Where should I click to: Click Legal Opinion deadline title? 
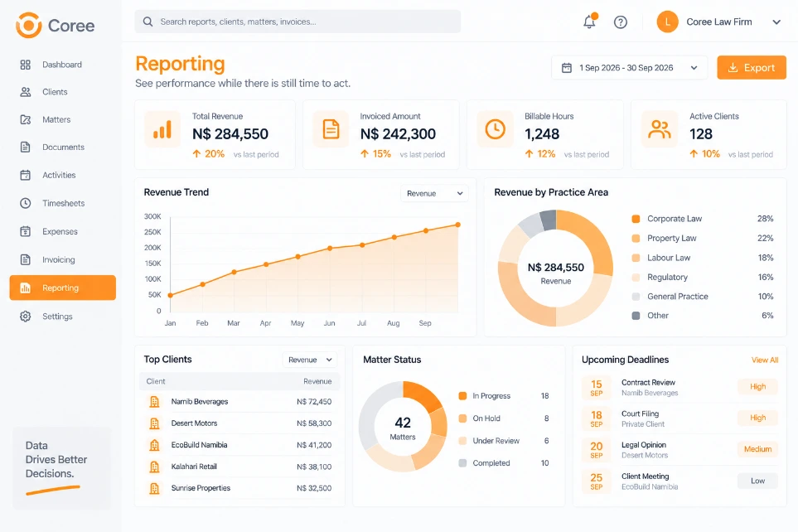(643, 445)
